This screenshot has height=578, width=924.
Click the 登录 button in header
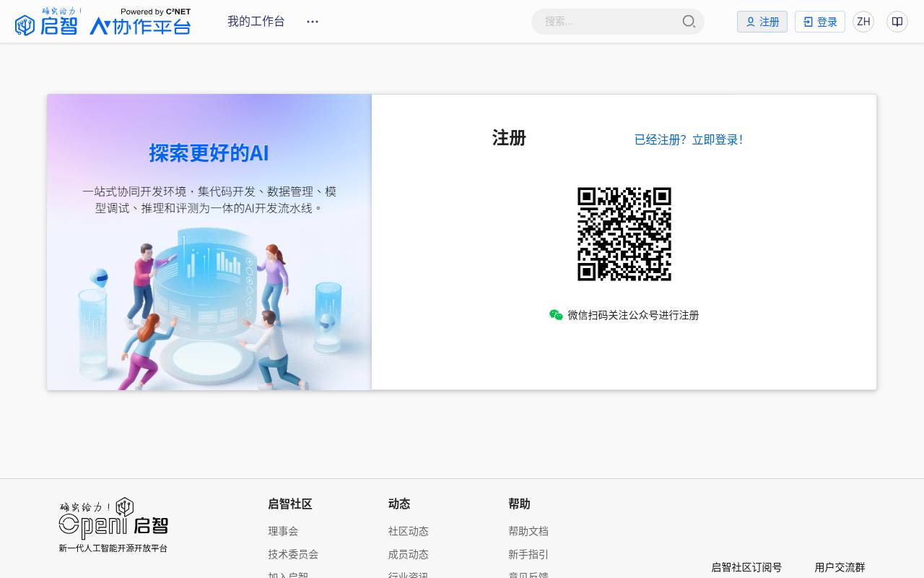click(820, 22)
